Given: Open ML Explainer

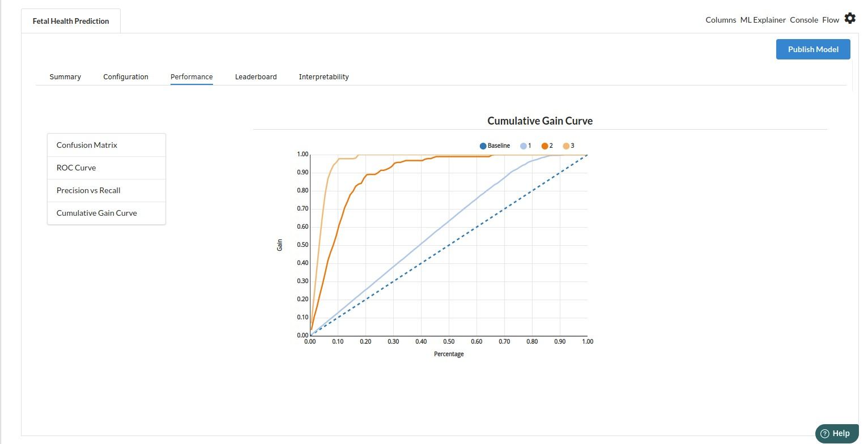Looking at the screenshot, I should point(763,20).
